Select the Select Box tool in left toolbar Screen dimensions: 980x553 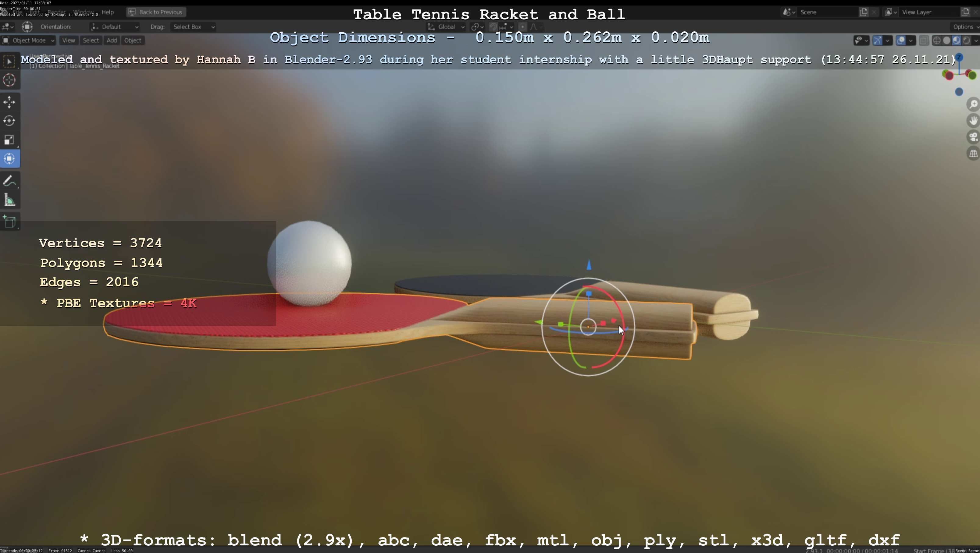[9, 61]
